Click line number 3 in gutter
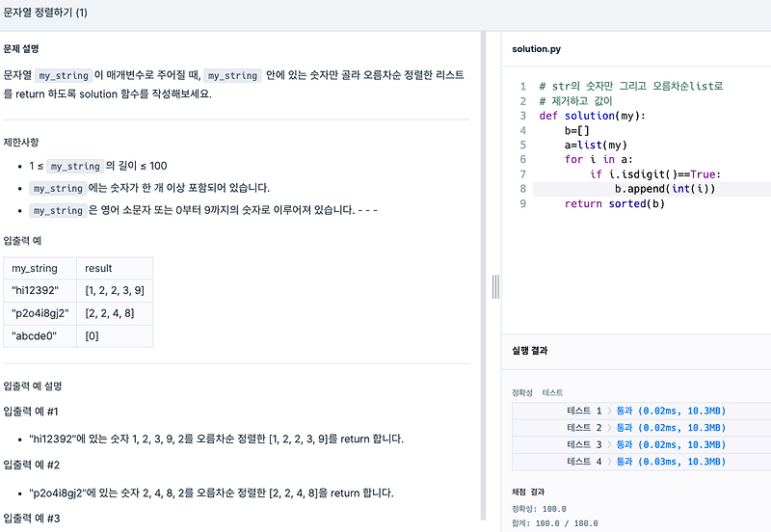The height and width of the screenshot is (532, 771). tap(522, 116)
